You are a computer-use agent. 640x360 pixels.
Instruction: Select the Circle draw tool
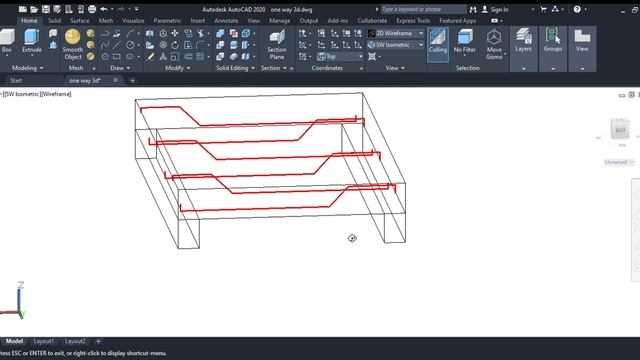point(130,45)
